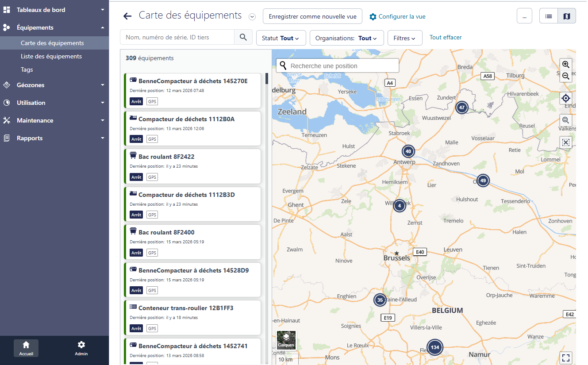Click map cluster marker 4

pos(400,206)
